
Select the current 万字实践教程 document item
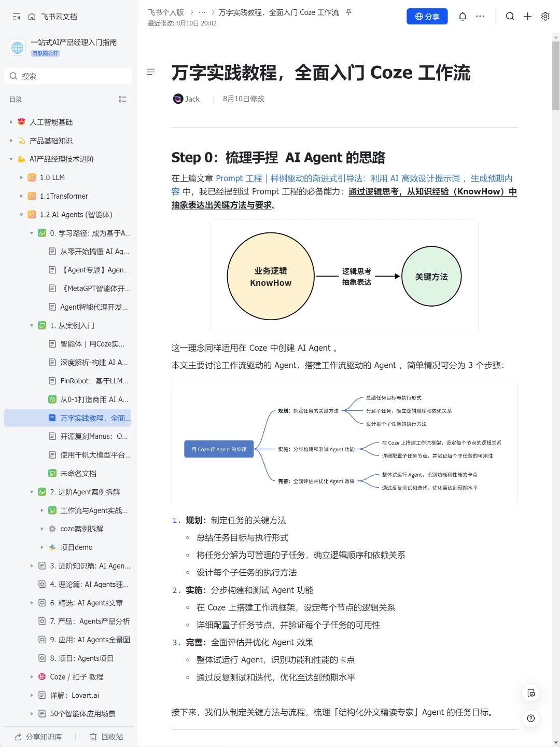click(68, 418)
